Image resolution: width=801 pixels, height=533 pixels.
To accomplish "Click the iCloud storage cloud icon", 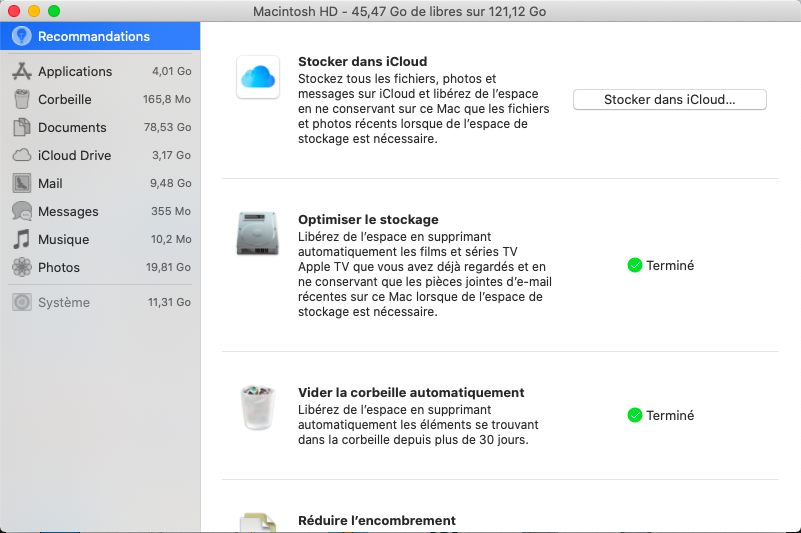I will 258,77.
